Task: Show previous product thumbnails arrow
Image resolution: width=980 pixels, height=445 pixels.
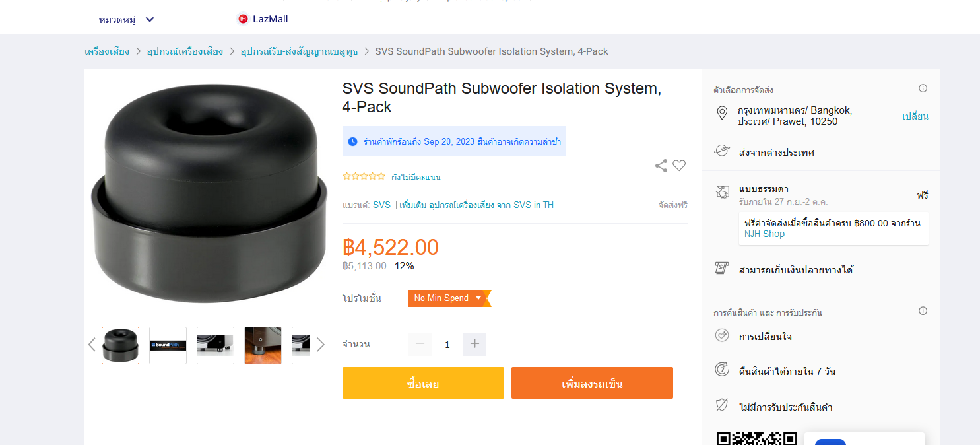Action: point(92,345)
